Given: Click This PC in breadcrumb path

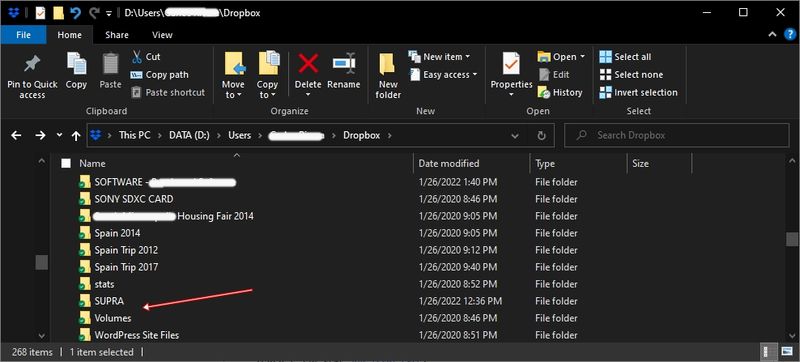Looking at the screenshot, I should pyautogui.click(x=135, y=136).
